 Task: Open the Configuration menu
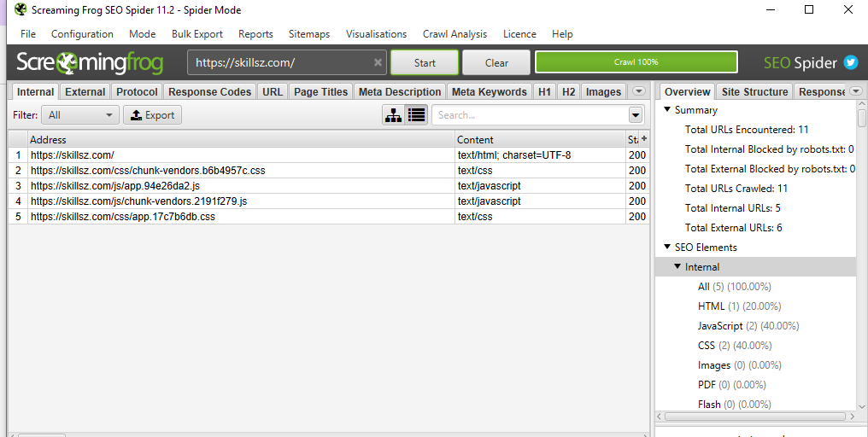tap(83, 34)
